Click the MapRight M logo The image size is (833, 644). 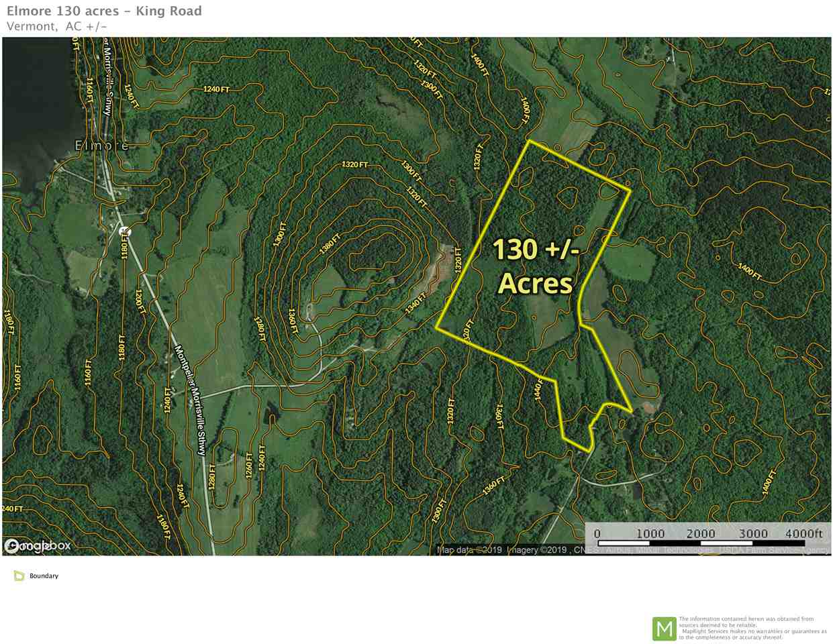point(664,629)
